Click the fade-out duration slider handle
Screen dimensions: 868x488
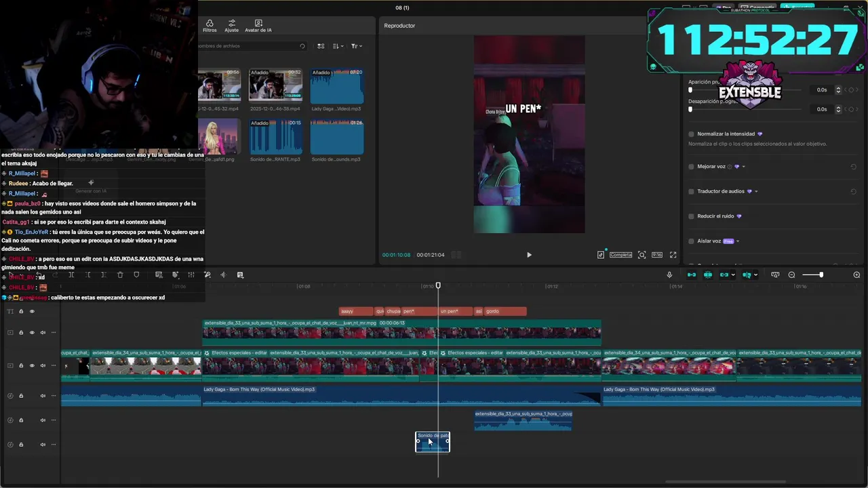click(x=690, y=109)
